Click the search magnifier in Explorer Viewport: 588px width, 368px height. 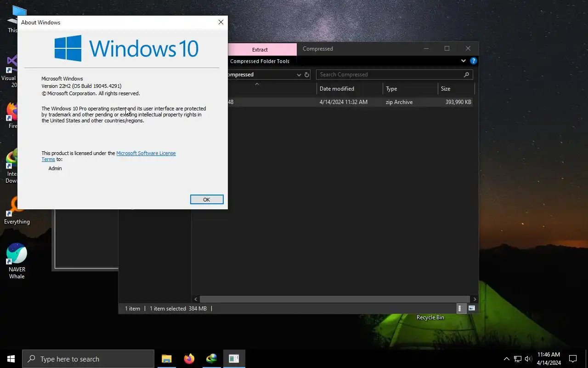[467, 75]
